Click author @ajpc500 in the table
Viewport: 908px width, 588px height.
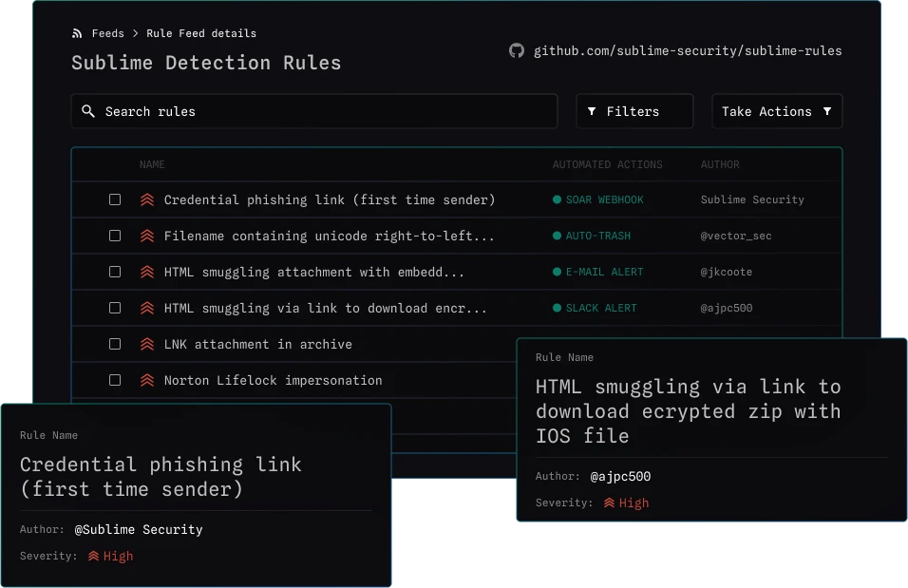[727, 308]
